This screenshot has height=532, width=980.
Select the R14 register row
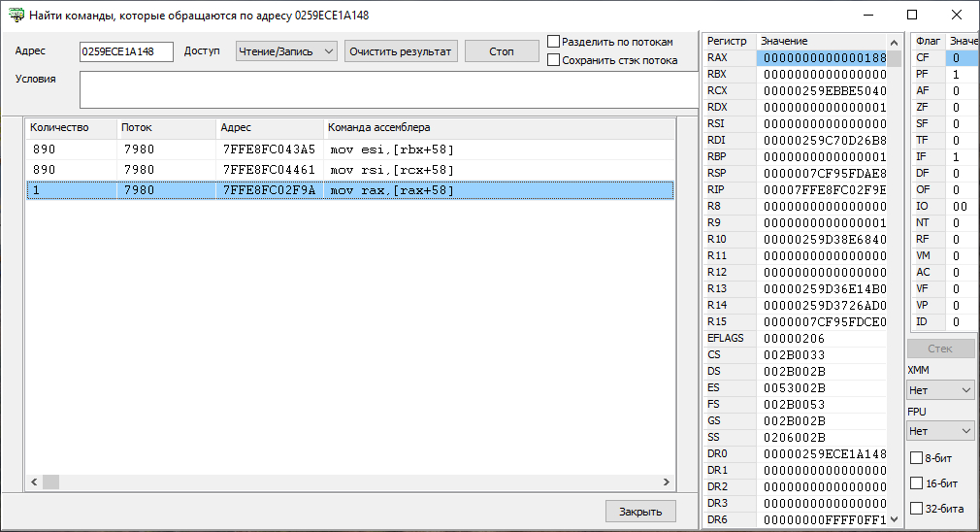click(796, 305)
